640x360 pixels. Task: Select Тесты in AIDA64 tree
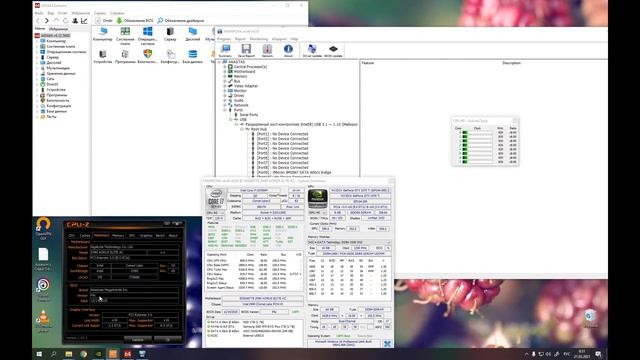pyautogui.click(x=51, y=116)
